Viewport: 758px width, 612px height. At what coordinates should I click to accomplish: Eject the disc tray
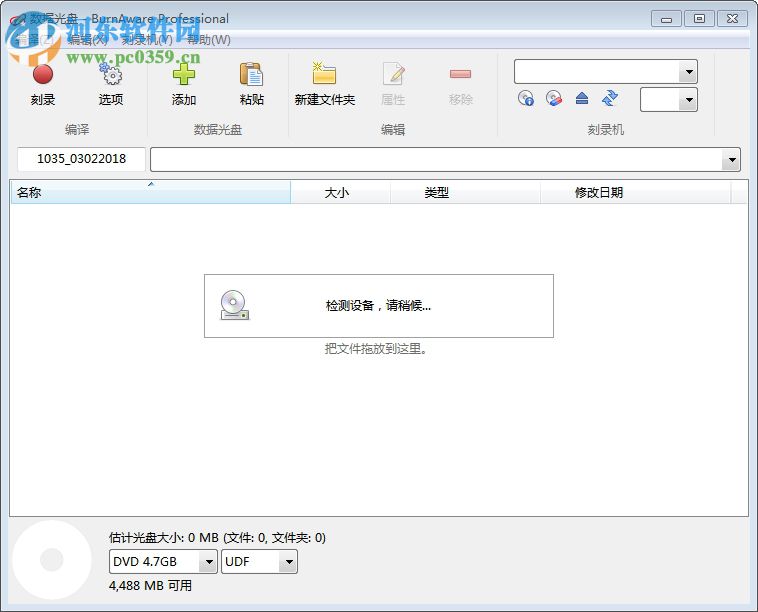582,99
